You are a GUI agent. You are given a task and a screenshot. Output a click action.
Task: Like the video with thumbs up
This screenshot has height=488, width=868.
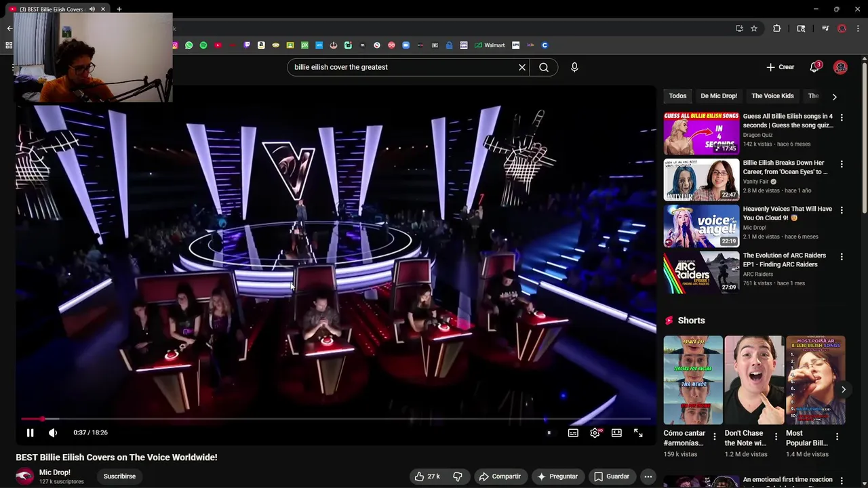[x=427, y=476]
